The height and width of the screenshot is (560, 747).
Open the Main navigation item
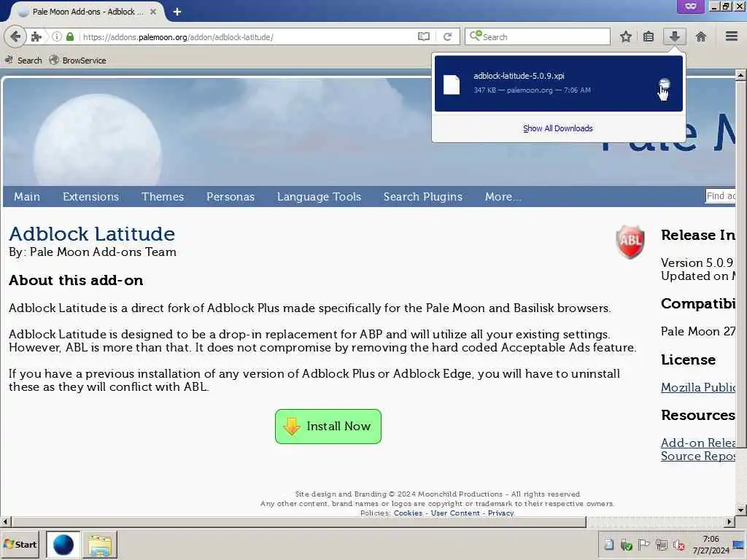click(27, 197)
